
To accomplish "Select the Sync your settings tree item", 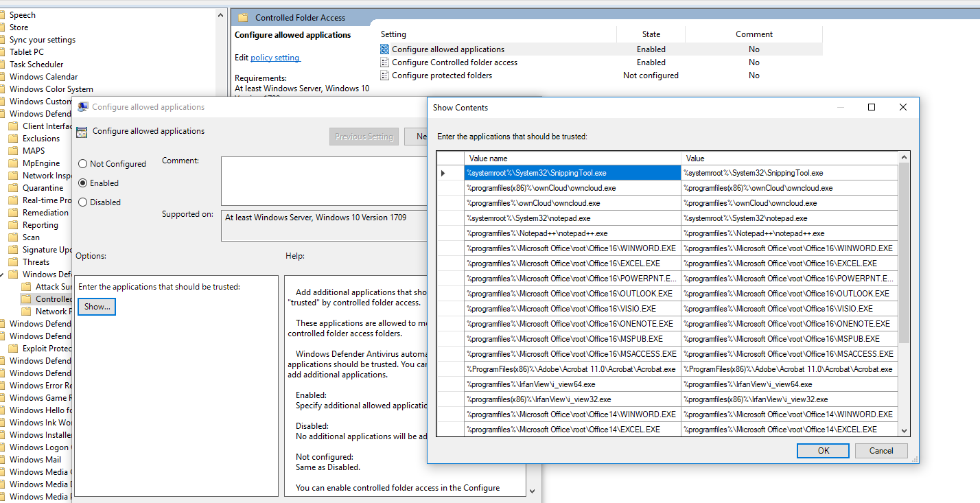I will [x=43, y=40].
